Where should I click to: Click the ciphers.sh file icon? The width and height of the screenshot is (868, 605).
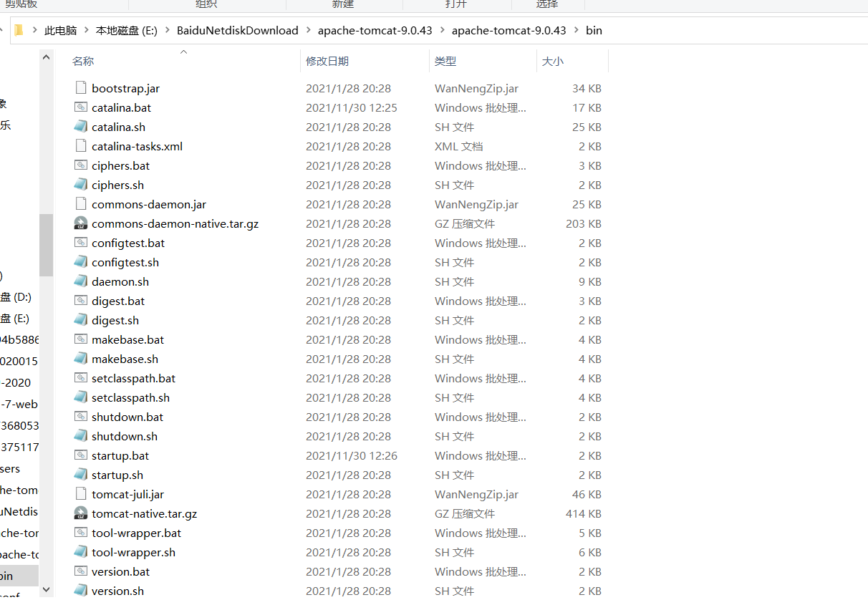81,185
